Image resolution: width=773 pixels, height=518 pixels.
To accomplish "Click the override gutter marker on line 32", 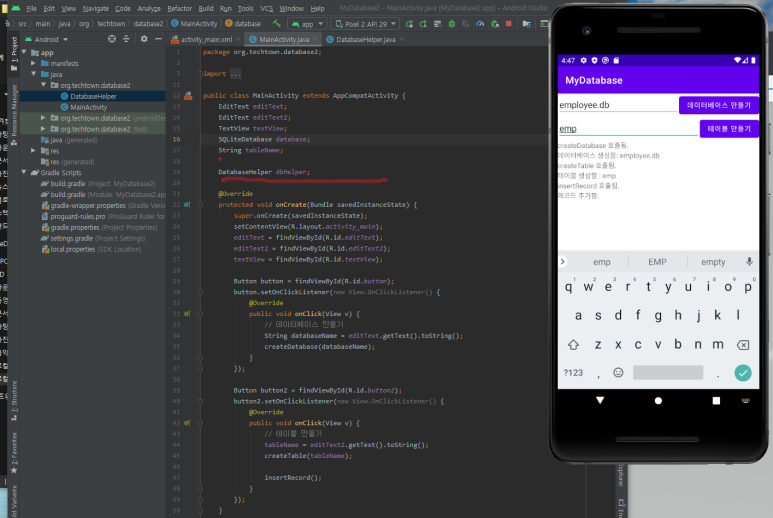I will (x=187, y=314).
